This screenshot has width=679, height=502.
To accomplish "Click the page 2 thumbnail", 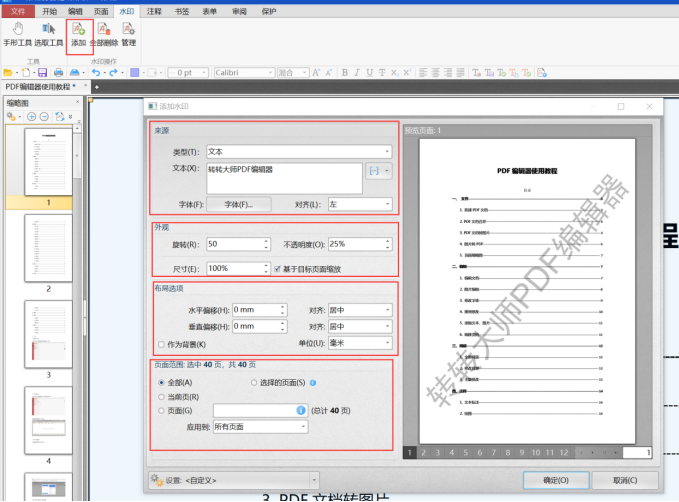I will tap(48, 247).
